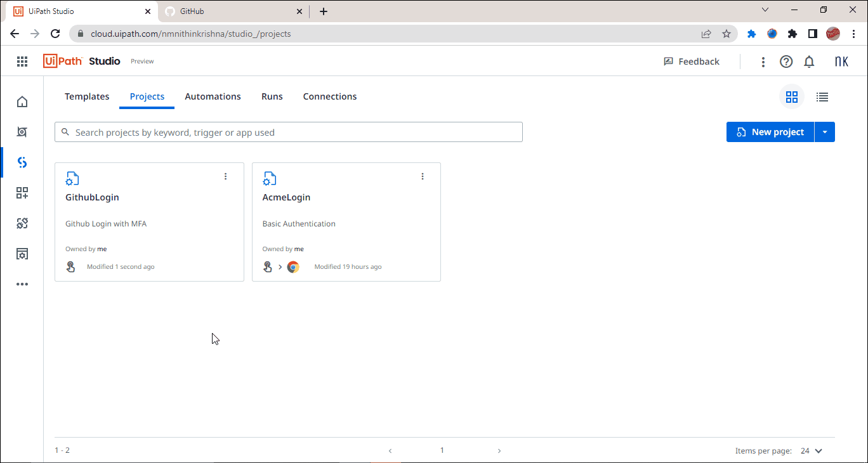This screenshot has height=463, width=868.
Task: Open tab search chevron in title bar
Action: (765, 10)
